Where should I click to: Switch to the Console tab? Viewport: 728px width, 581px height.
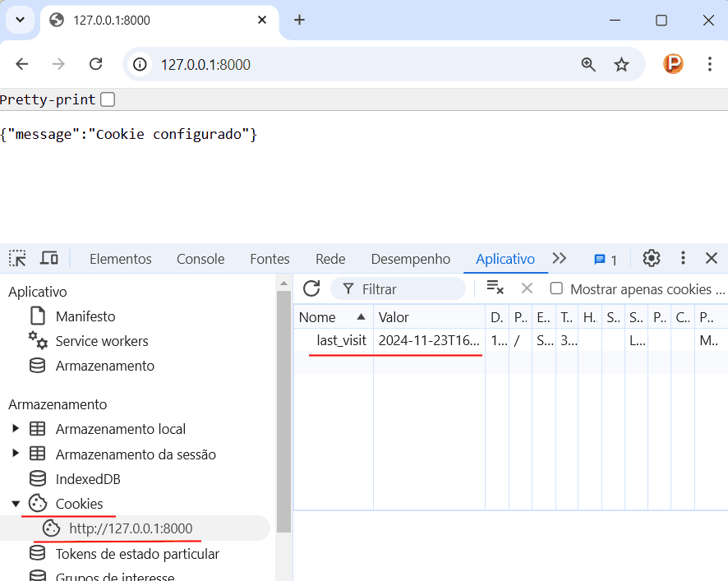pos(200,259)
